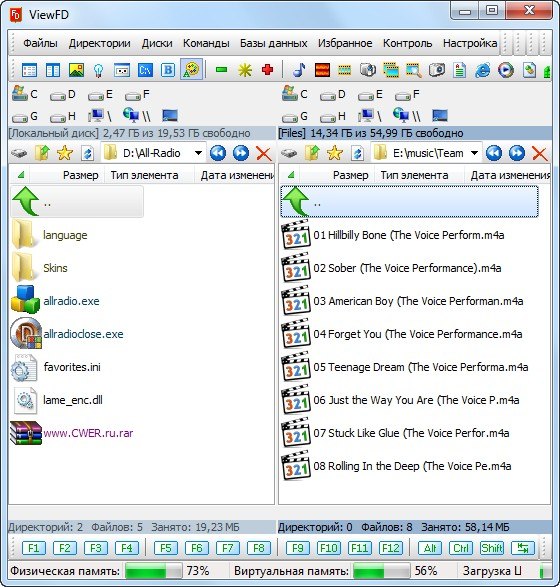Click the F1 function key button
The height and width of the screenshot is (587, 560).
34,548
